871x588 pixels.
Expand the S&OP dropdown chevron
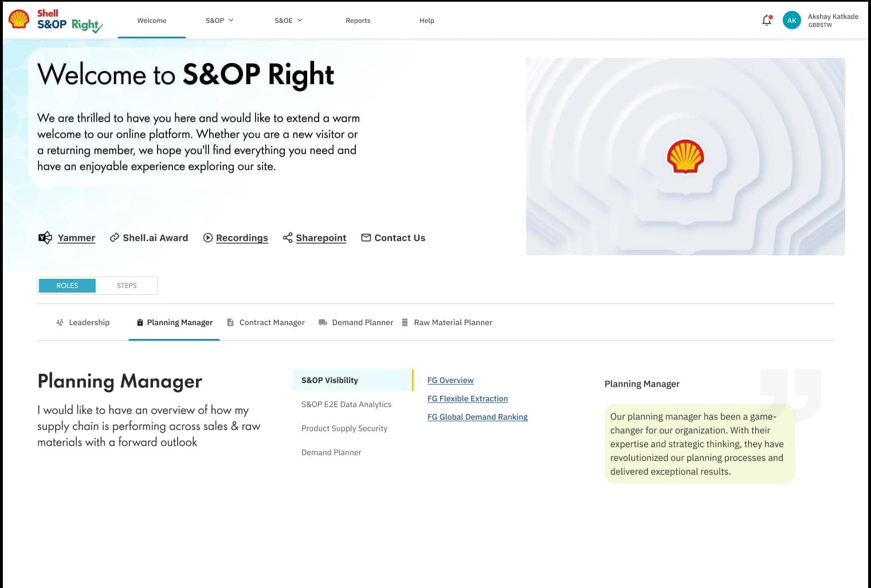tap(231, 20)
